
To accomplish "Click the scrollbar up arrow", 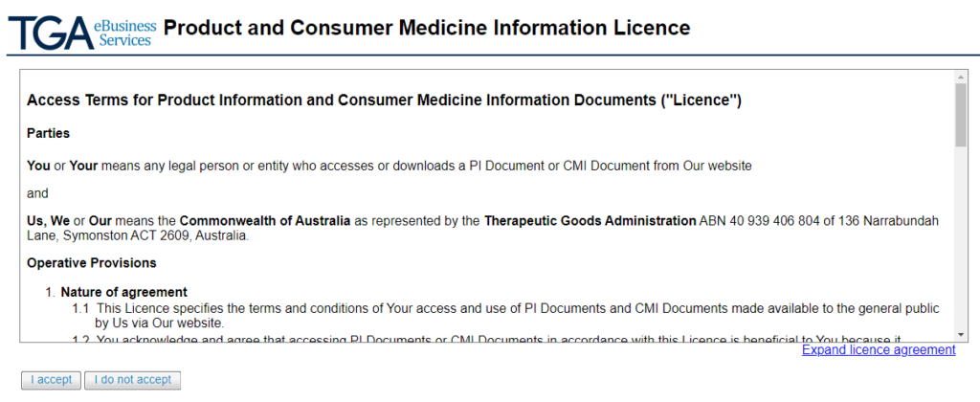I will [960, 76].
